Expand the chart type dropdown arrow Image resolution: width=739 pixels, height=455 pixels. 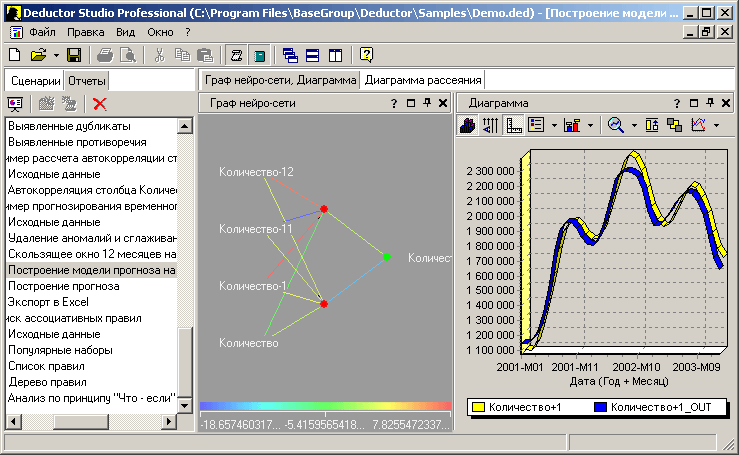[590, 125]
